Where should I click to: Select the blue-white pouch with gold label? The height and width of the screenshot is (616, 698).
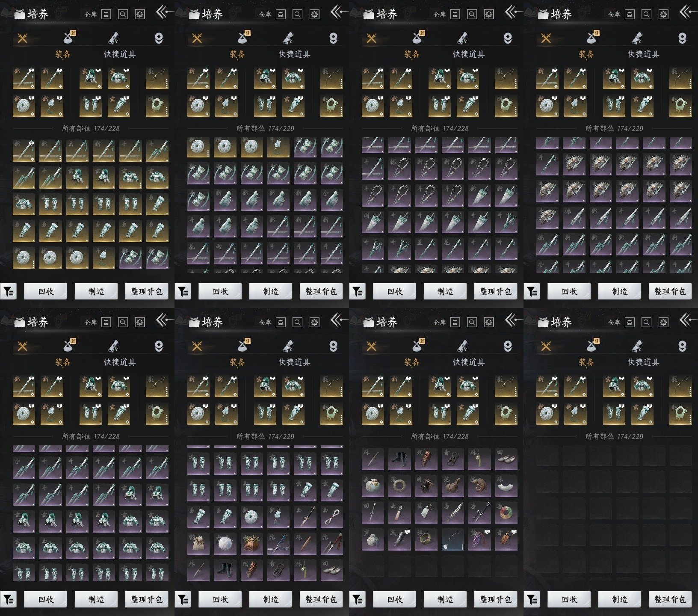[x=373, y=486]
